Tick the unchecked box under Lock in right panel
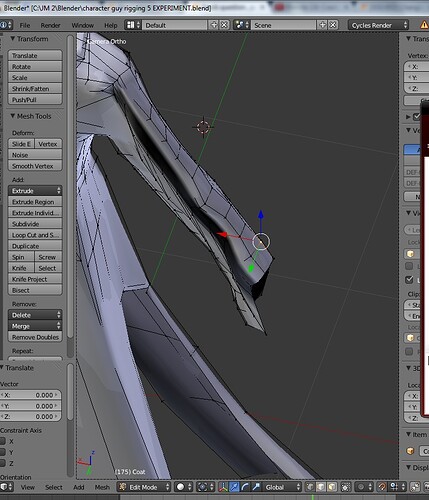The image size is (429, 500). click(x=409, y=266)
